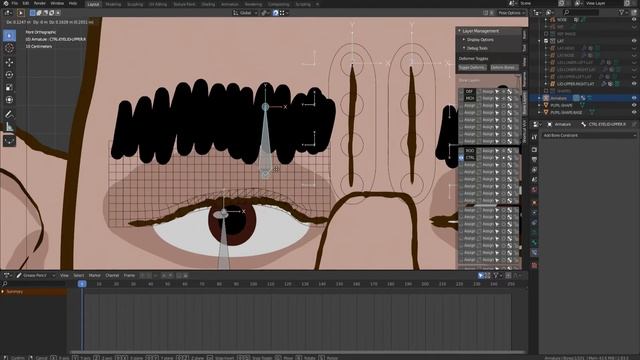
Task: Open the Marker menu in timeline
Action: point(95,276)
